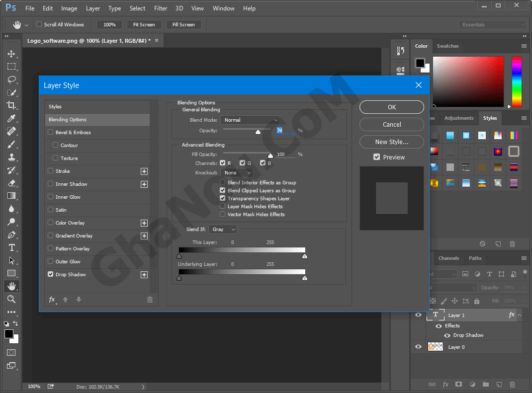Screen dimensions: 532x393
Task: Select the Eraser tool
Action: 11,183
